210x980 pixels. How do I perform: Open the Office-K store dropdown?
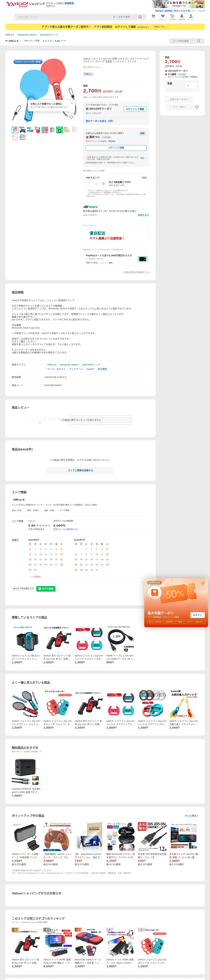click(x=13, y=41)
